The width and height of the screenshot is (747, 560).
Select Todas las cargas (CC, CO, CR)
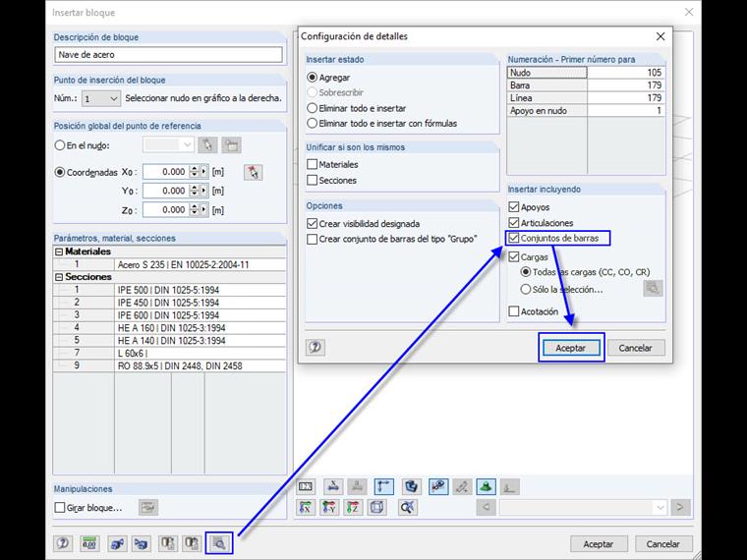tap(526, 272)
